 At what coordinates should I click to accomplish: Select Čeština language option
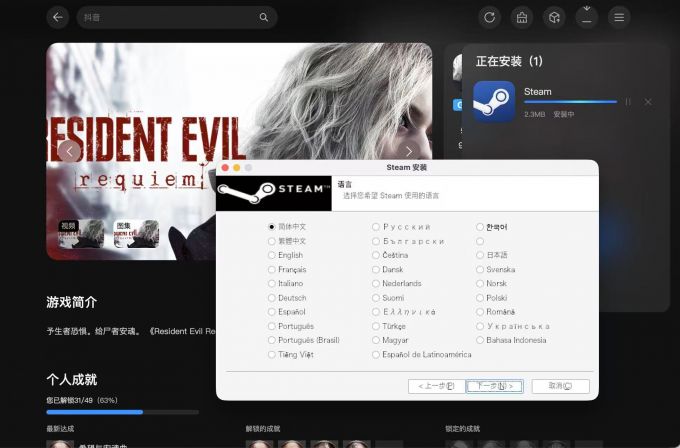[x=390, y=255]
